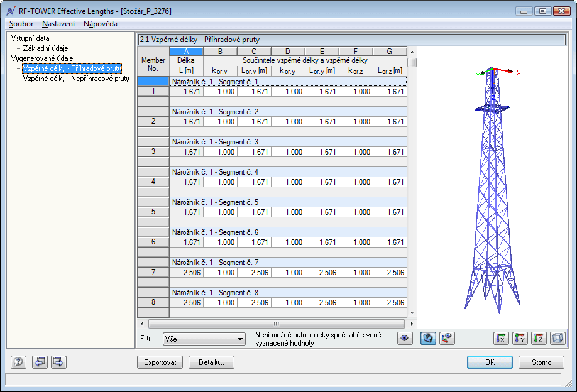Click k cr,v cell for member 2

tap(221, 122)
